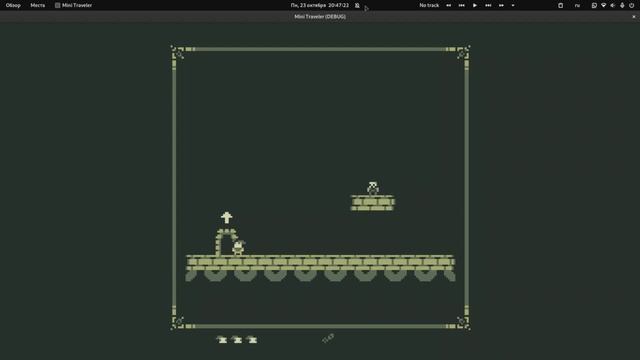Image resolution: width=640 pixels, height=360 pixels.
Task: Click the rewind media control
Action: click(449, 5)
